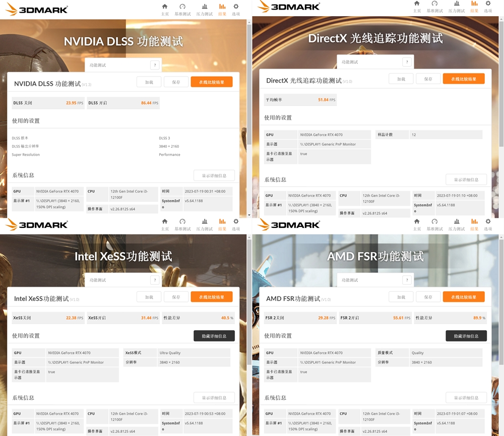Screen dimensions: 504x436
Task: Click 保存 button in NVIDIA DLSS window
Action: (176, 82)
